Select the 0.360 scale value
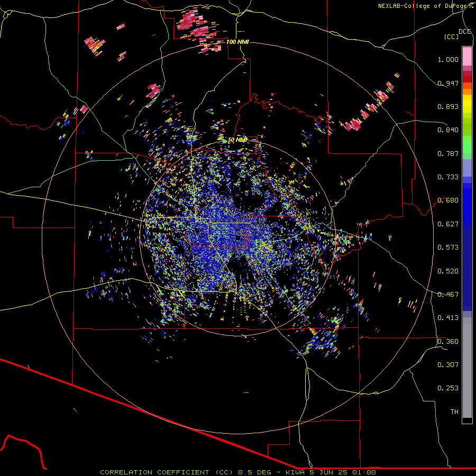 [x=448, y=342]
